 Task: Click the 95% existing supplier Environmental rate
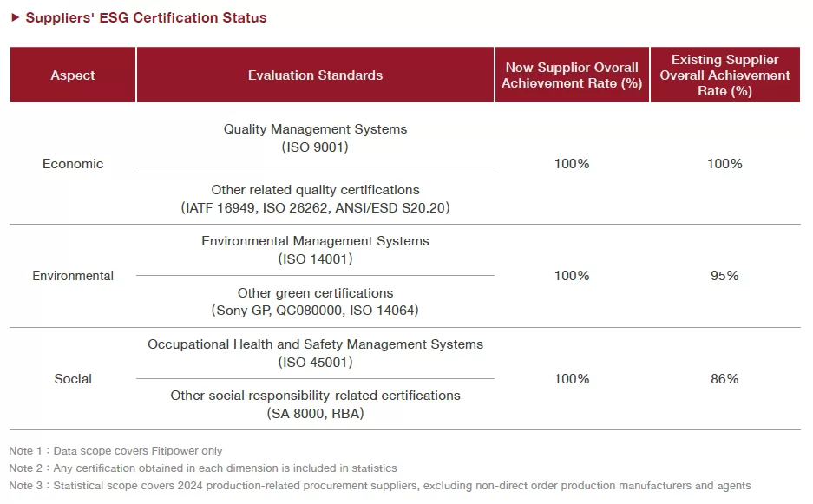[x=724, y=276]
